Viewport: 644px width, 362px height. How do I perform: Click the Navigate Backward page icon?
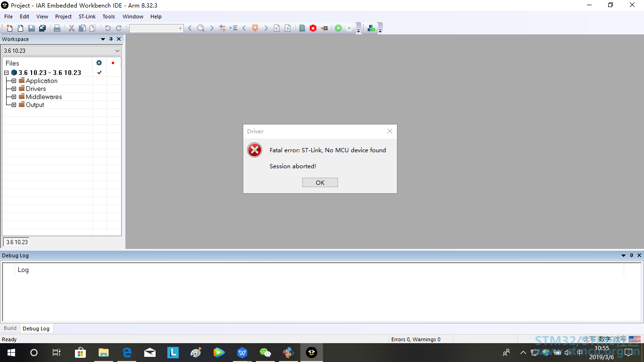[x=277, y=28]
